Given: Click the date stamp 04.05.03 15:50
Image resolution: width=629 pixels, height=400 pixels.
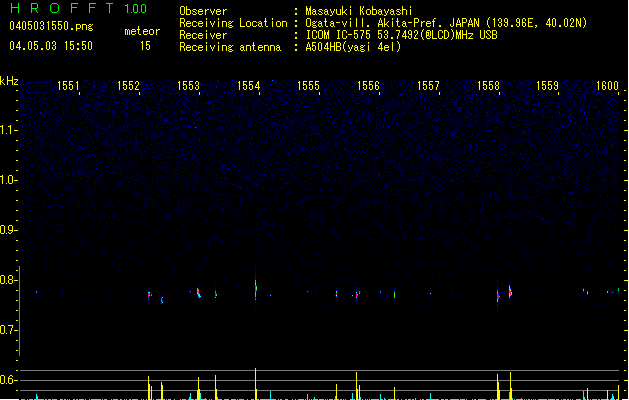Looking at the screenshot, I should (x=51, y=46).
